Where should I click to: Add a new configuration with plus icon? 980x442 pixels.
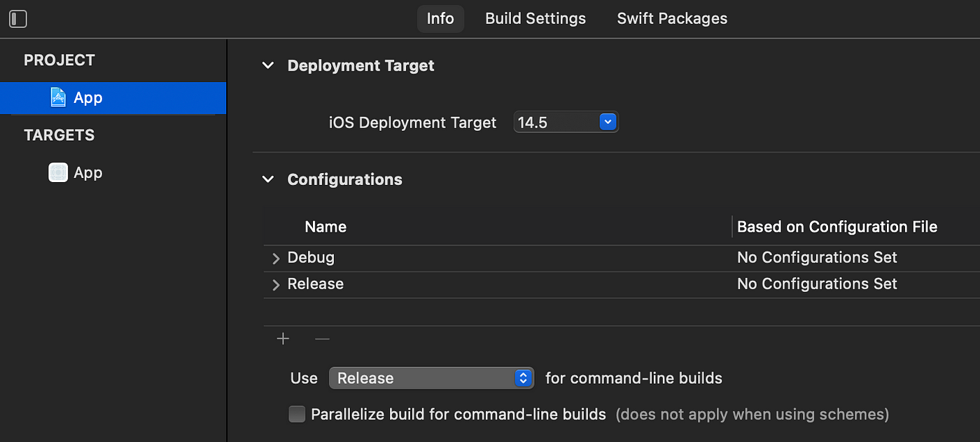pyautogui.click(x=283, y=339)
